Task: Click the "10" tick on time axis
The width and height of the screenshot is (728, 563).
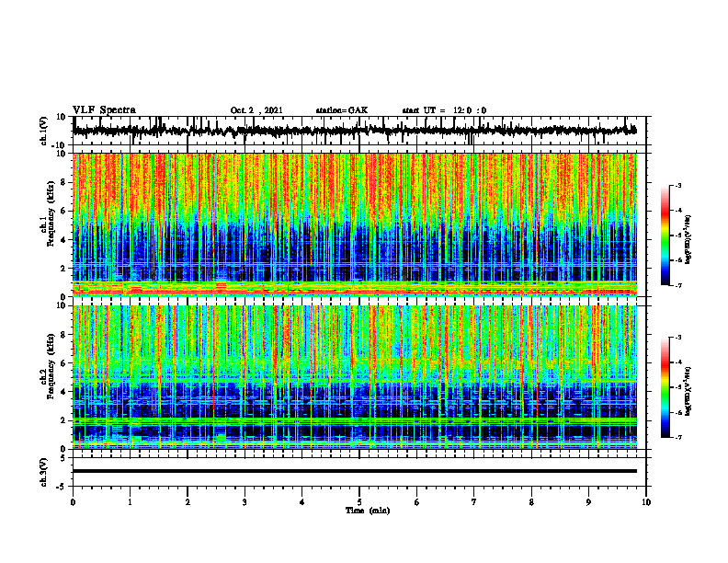Action: (646, 502)
